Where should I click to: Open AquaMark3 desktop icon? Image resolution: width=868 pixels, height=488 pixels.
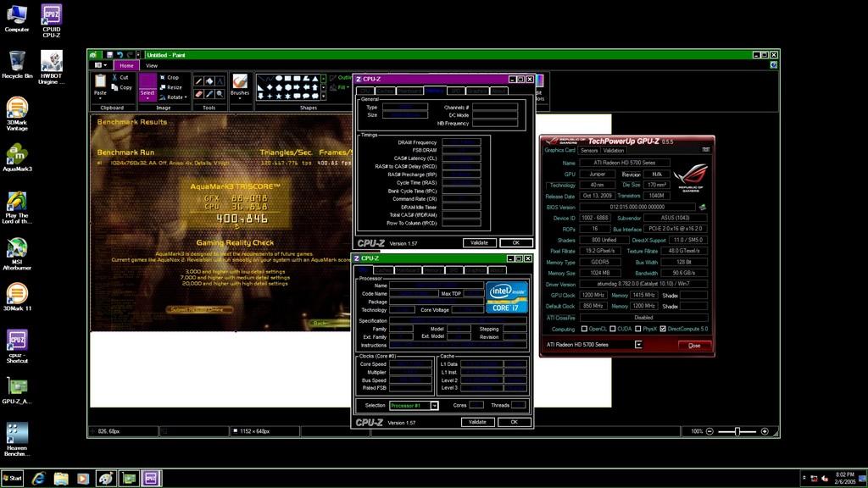pyautogui.click(x=17, y=157)
